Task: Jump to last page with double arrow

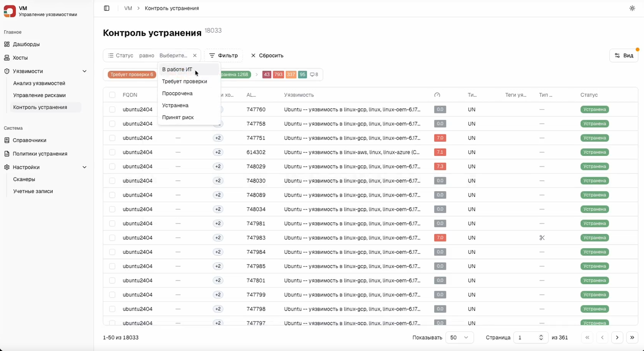Action: click(632, 338)
